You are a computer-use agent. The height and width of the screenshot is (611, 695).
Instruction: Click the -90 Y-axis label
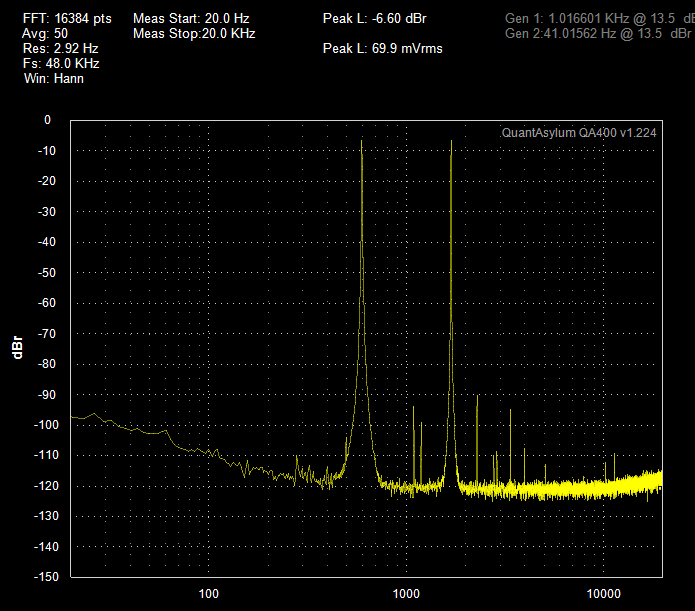click(47, 395)
